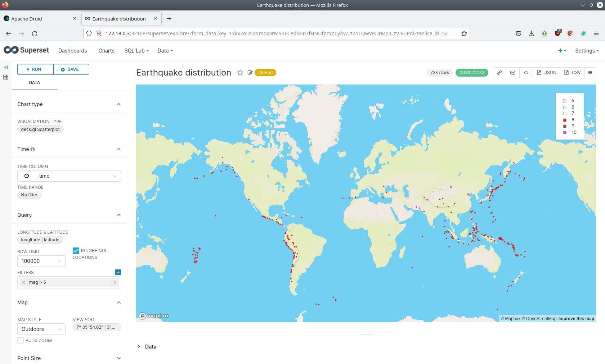Enable the Auto Zoom checkbox
Image resolution: width=605 pixels, height=364 pixels.
coord(21,340)
